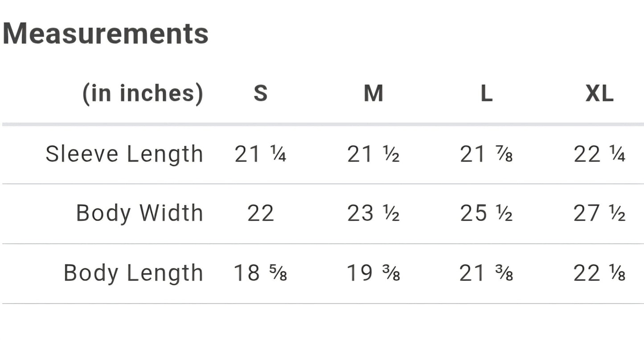Select the M size column header
Image resolution: width=644 pixels, height=340 pixels.
coord(373,93)
